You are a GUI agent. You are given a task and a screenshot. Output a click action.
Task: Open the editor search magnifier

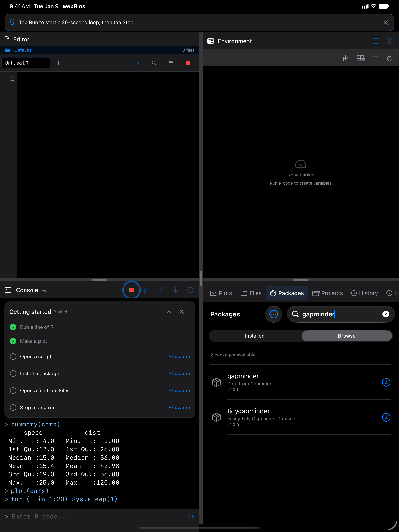[154, 63]
